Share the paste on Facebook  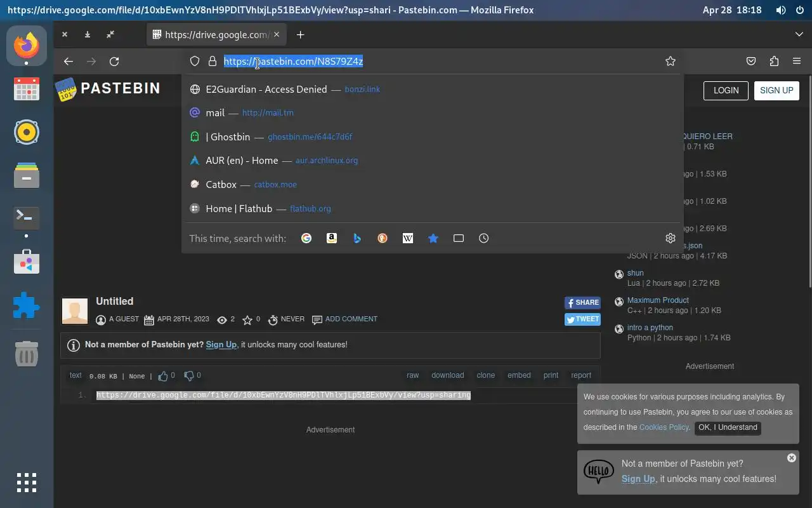[x=582, y=303]
